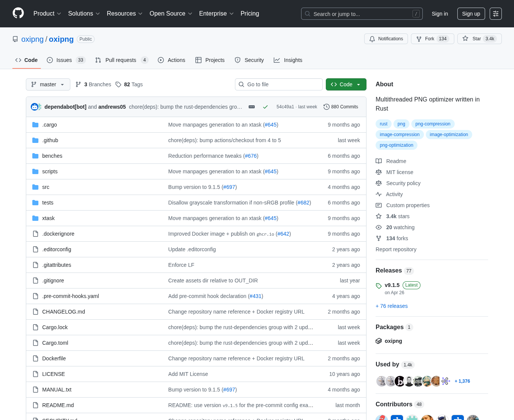Switch to the Actions tab
Viewport: 514px width, 420px height.
171,60
